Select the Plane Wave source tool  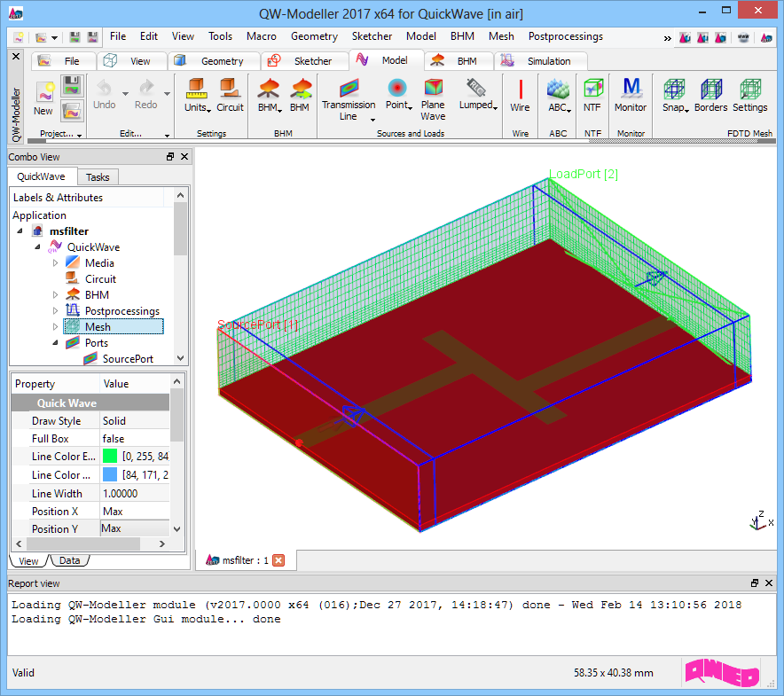click(x=433, y=89)
